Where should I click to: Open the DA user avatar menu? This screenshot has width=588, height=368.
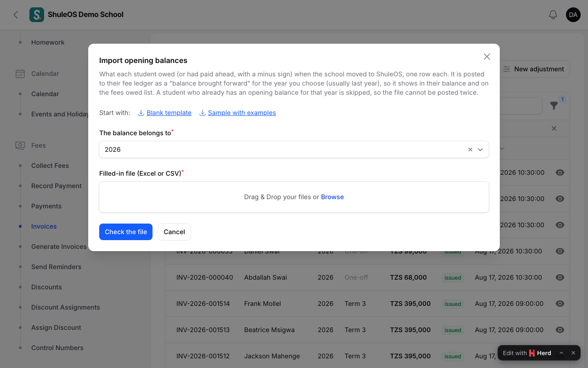coord(573,15)
